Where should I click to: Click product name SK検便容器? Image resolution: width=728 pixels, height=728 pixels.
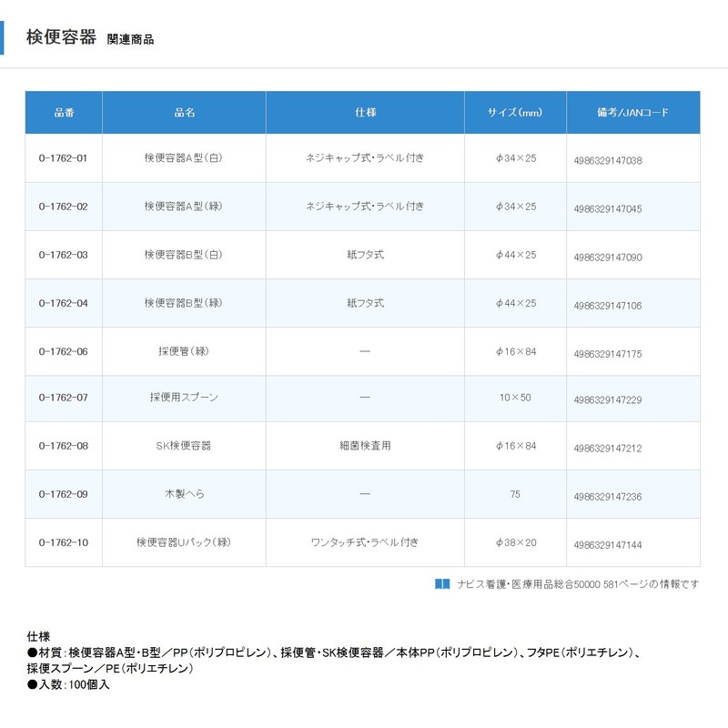[x=184, y=446]
